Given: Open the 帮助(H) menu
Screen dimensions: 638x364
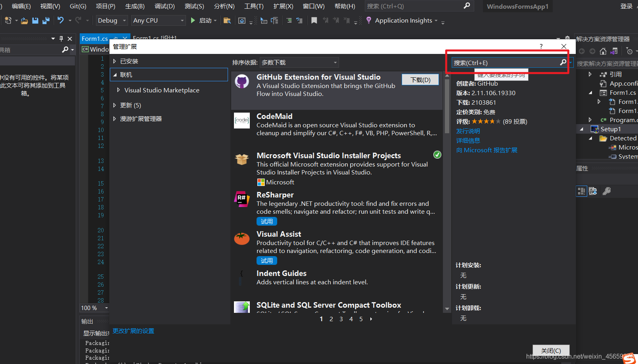Looking at the screenshot, I should pos(345,6).
